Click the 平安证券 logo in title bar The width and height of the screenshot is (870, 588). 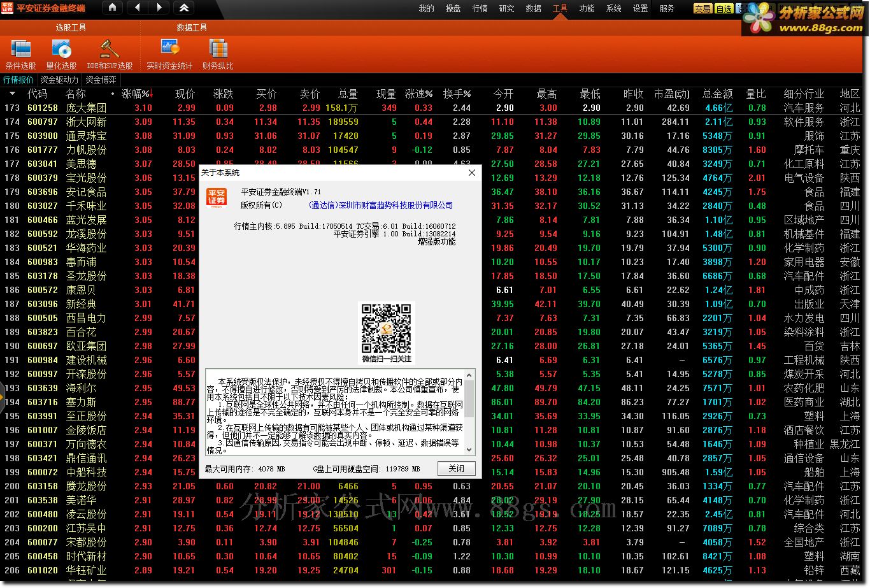coord(7,8)
